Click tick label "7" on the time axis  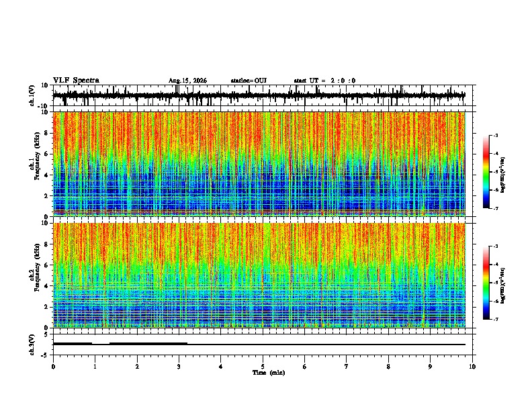347,367
